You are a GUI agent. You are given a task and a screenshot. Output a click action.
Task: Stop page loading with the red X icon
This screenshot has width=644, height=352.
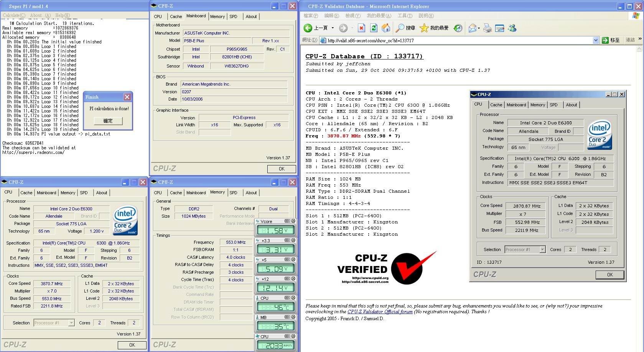click(x=361, y=28)
